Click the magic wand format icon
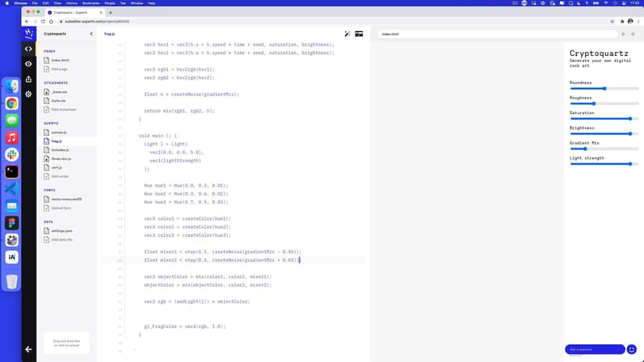Image resolution: width=644 pixels, height=362 pixels. tap(348, 34)
